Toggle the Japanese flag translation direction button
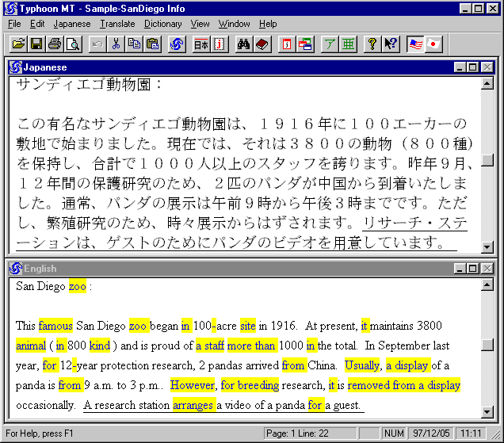 click(x=433, y=44)
